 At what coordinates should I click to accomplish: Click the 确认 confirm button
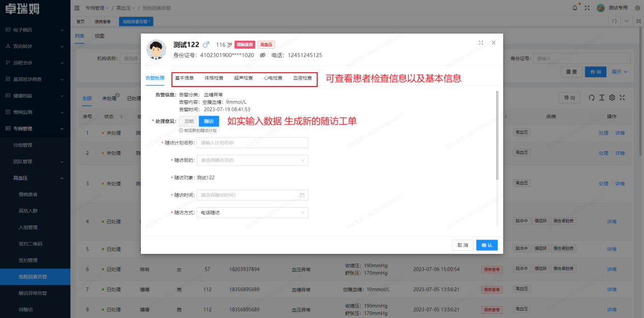pyautogui.click(x=486, y=245)
